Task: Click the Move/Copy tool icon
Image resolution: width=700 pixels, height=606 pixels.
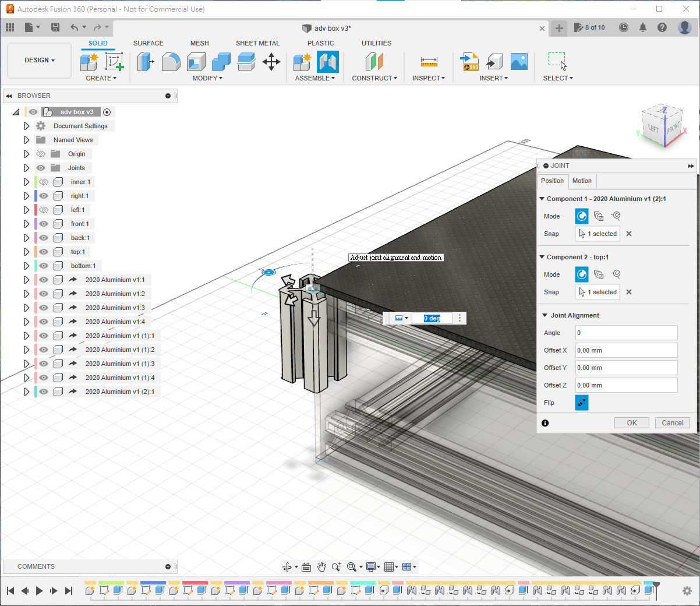Action: [x=271, y=62]
